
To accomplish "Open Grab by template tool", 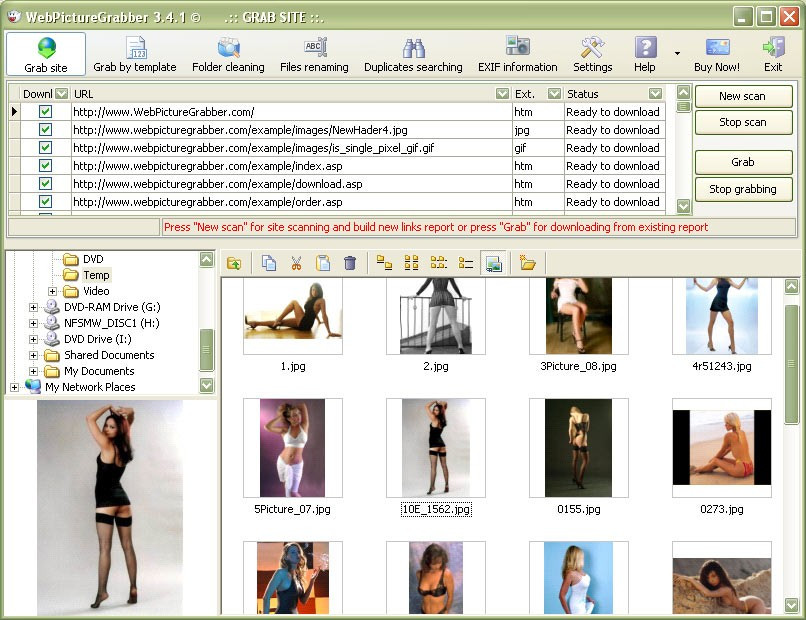I will 135,54.
